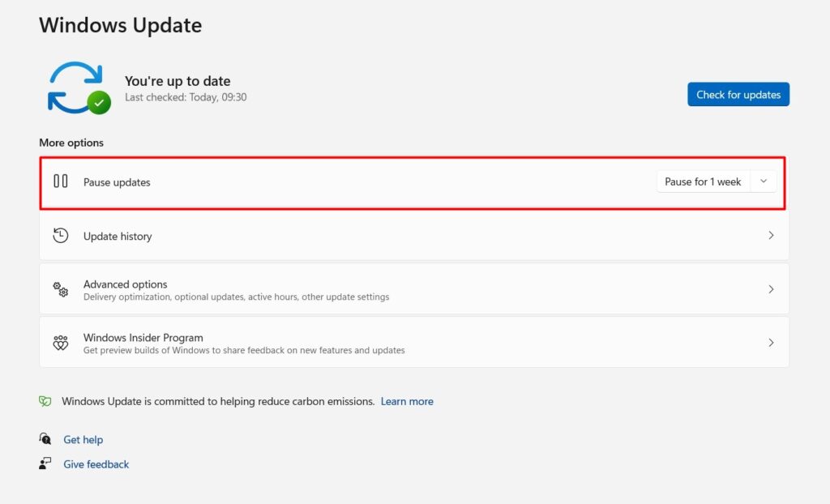
Task: Click the You're up to date text
Action: 178,81
